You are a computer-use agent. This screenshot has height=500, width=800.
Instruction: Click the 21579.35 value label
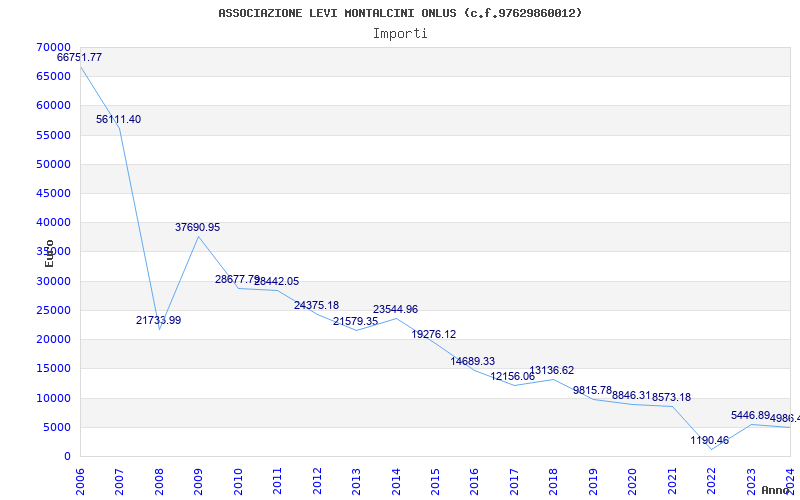pyautogui.click(x=356, y=321)
